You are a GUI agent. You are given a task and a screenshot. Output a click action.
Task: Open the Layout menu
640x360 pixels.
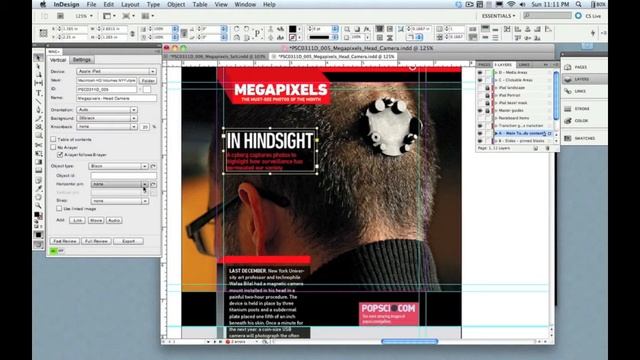tap(130, 4)
